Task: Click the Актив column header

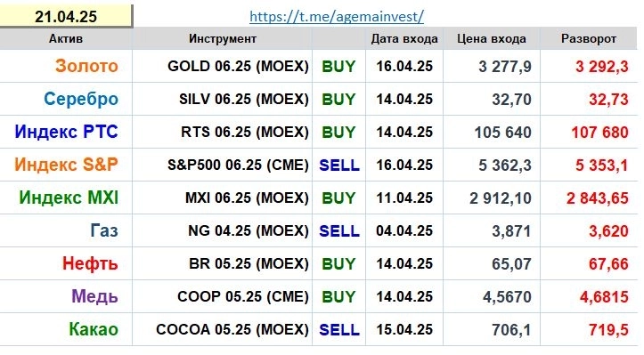Action: 66,38
